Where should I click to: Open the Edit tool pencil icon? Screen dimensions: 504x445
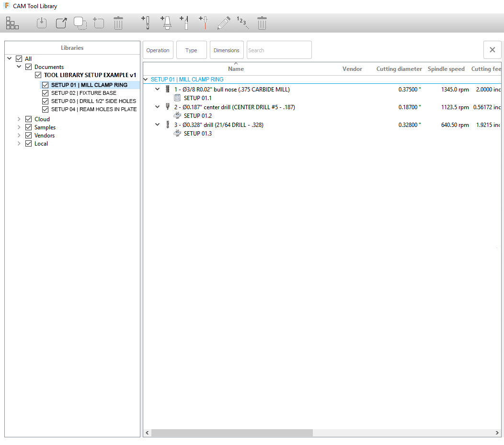point(223,23)
